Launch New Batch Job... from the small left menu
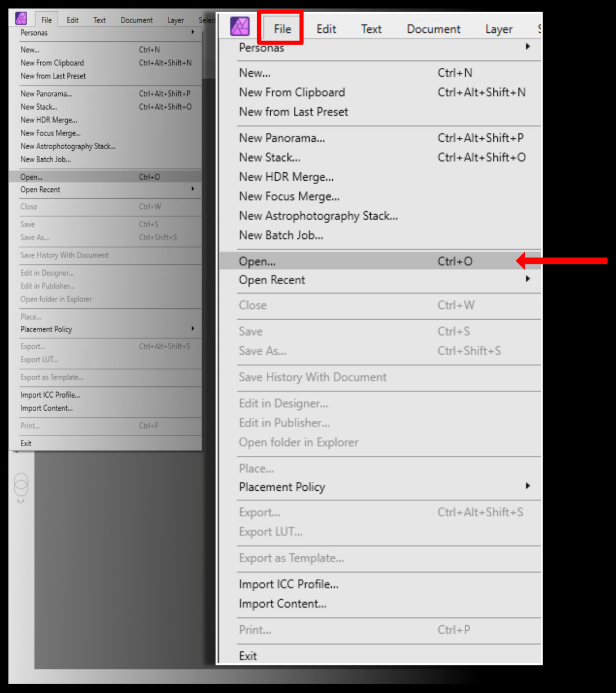This screenshot has width=616, height=693. coord(106,159)
